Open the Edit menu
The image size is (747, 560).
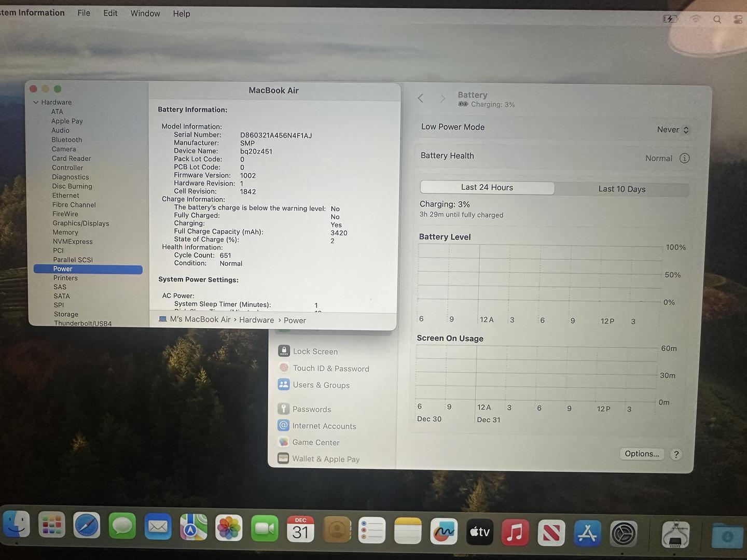(110, 13)
